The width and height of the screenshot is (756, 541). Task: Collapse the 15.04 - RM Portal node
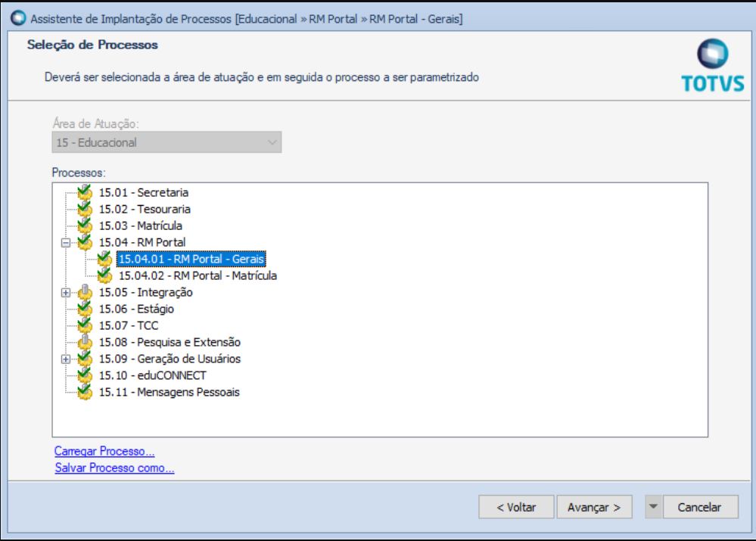66,243
